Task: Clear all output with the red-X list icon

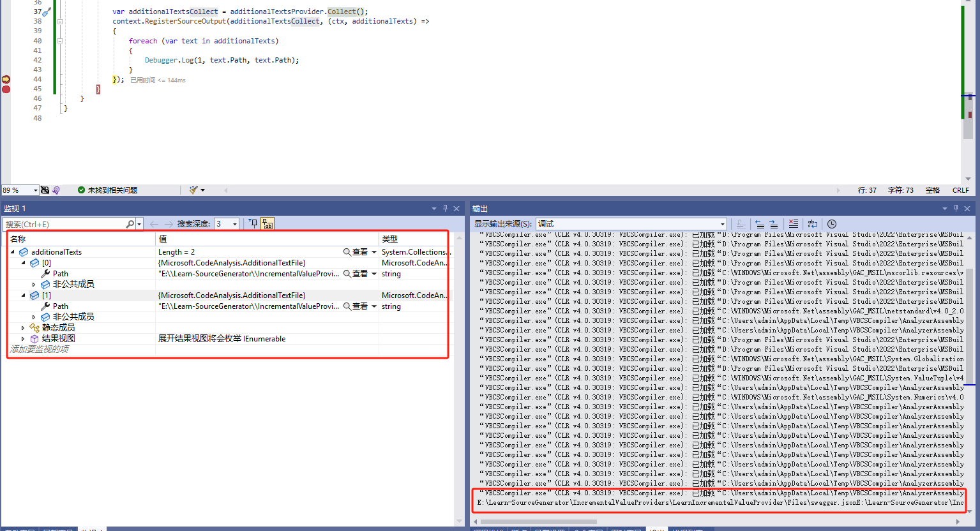Action: pyautogui.click(x=793, y=224)
